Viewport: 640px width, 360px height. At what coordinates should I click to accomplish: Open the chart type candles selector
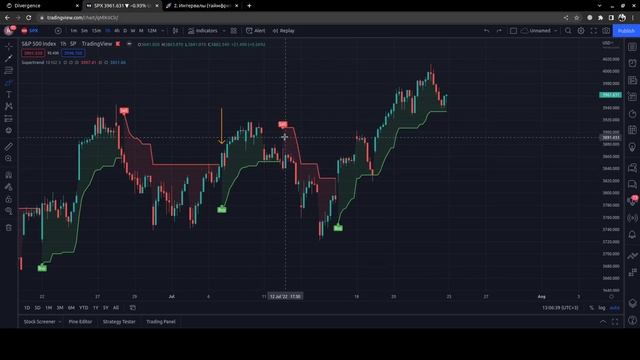pos(175,31)
